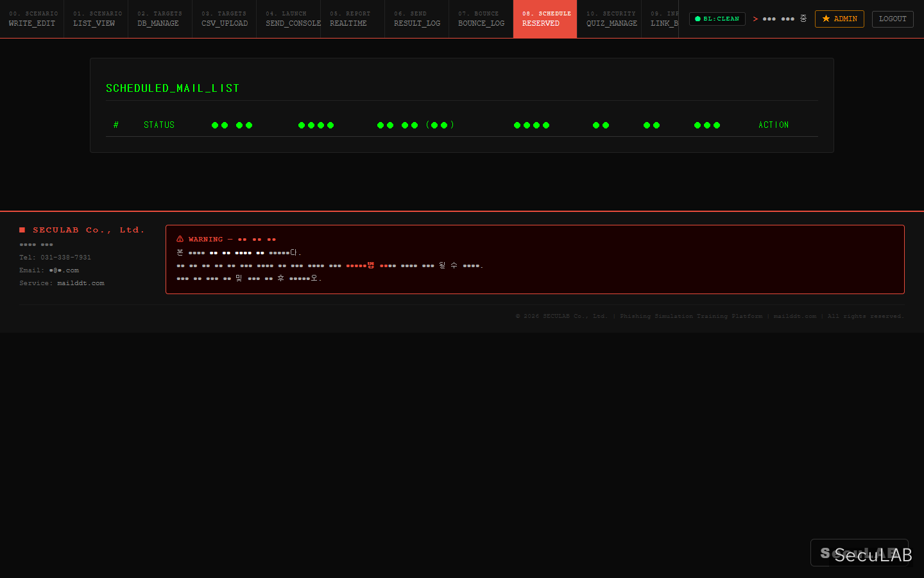
Task: Click the WARNING triangle icon
Action: coord(180,239)
